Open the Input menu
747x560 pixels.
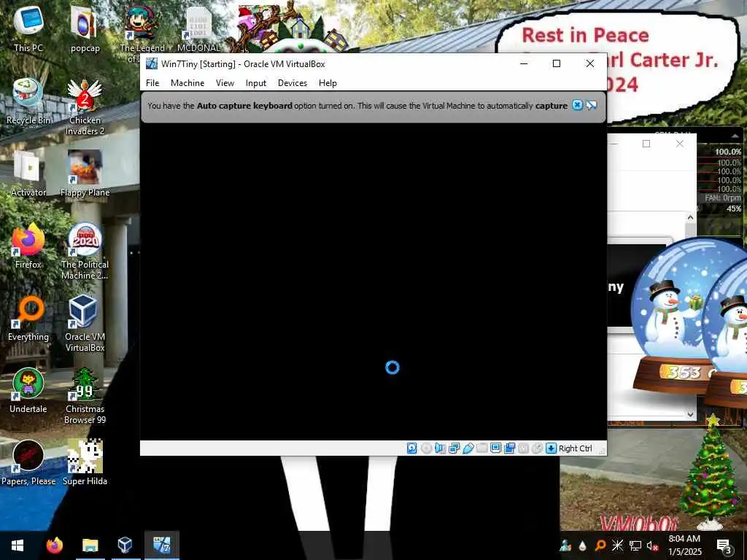(x=256, y=83)
